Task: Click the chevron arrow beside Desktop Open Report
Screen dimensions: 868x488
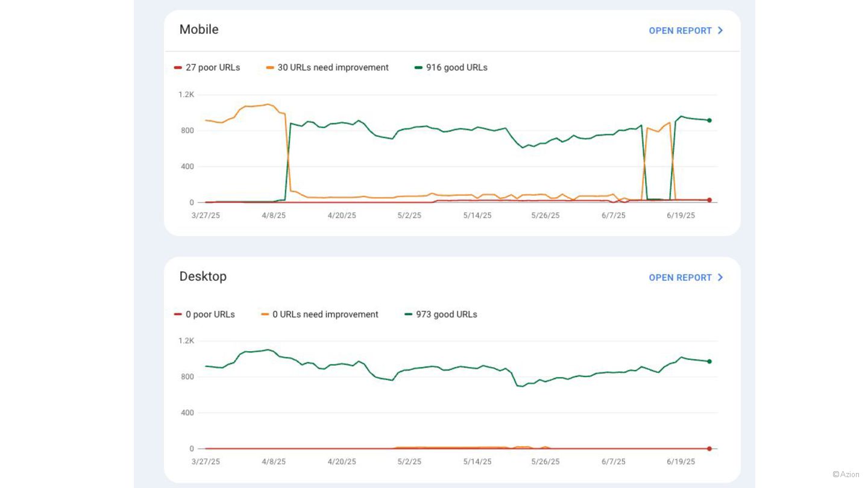Action: pyautogui.click(x=720, y=278)
